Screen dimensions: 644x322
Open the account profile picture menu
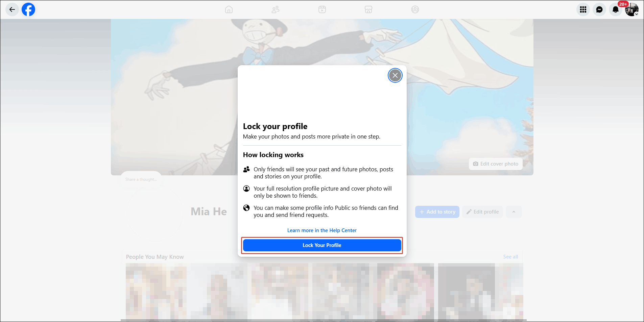point(632,9)
